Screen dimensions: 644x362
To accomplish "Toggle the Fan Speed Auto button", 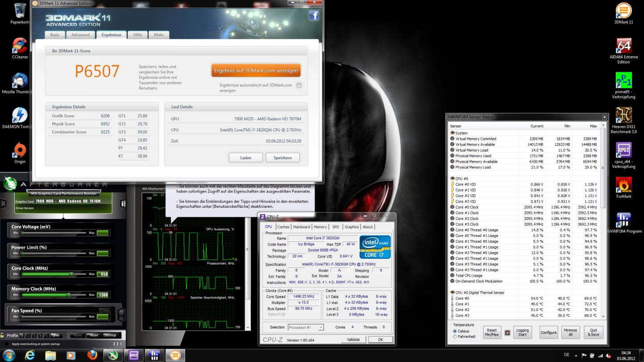I will (104, 310).
